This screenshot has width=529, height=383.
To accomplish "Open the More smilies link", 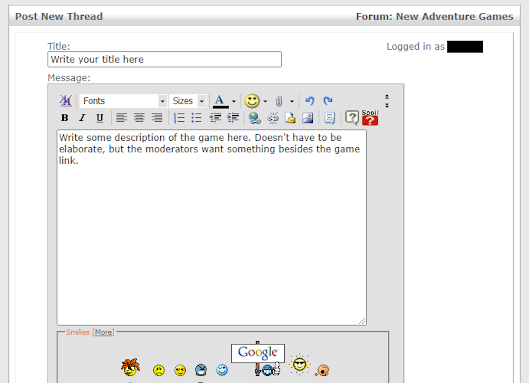I will pyautogui.click(x=103, y=332).
